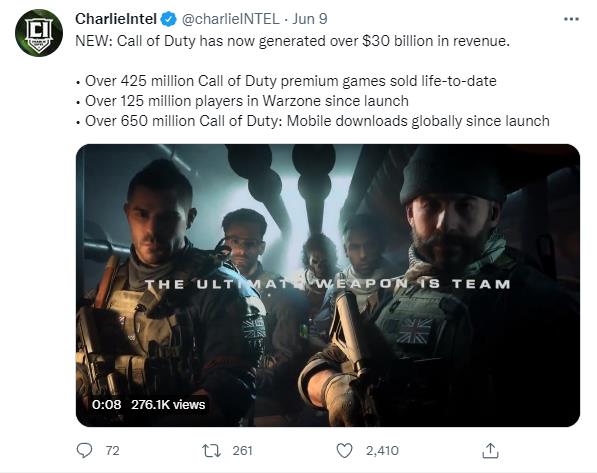The width and height of the screenshot is (597, 473).
Task: Click the 650 million Mobile downloads line
Action: (x=313, y=121)
